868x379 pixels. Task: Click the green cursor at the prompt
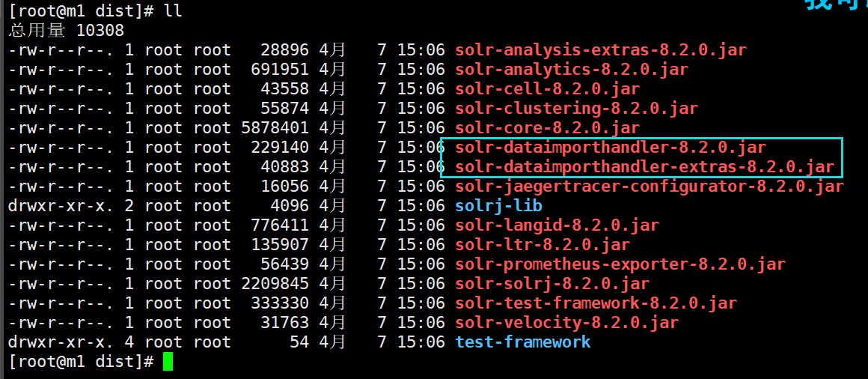point(168,362)
